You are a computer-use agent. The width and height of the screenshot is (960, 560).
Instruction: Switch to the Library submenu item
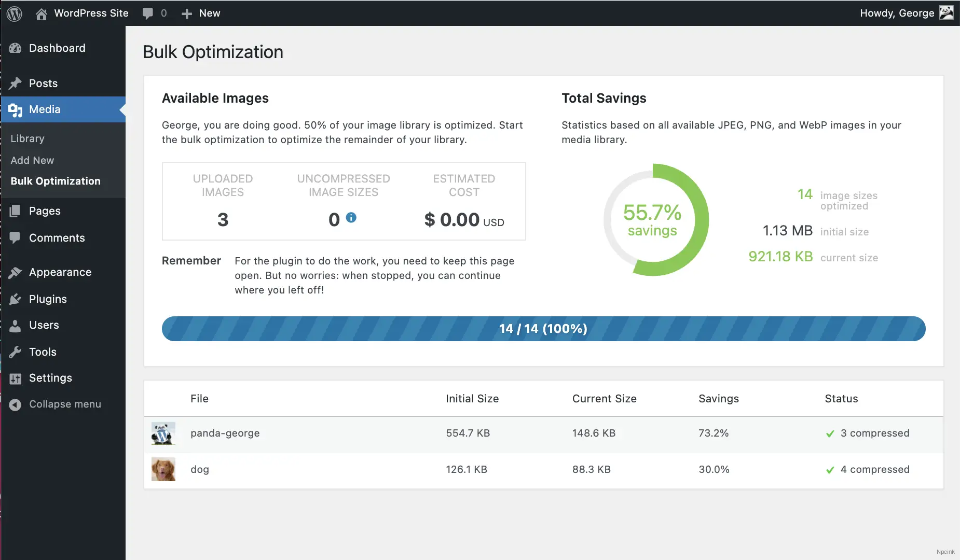(28, 138)
